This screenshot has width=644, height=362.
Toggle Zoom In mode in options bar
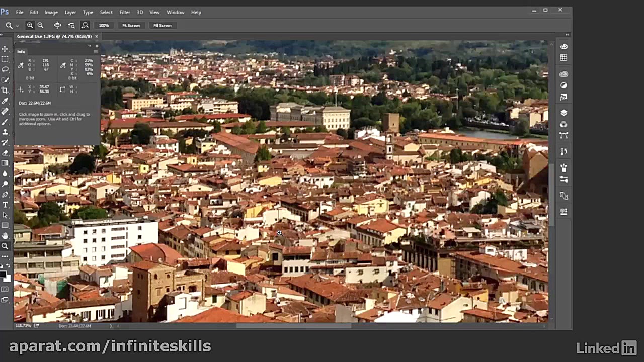pos(30,25)
